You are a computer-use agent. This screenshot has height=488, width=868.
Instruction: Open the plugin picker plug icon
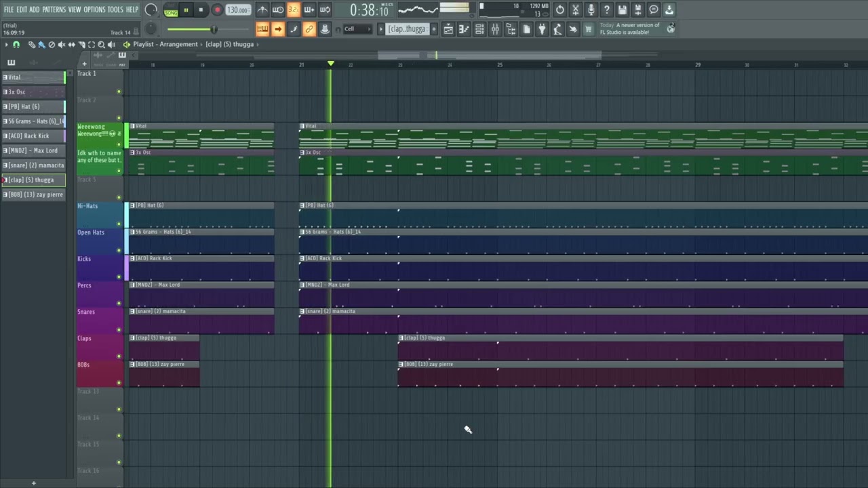542,29
